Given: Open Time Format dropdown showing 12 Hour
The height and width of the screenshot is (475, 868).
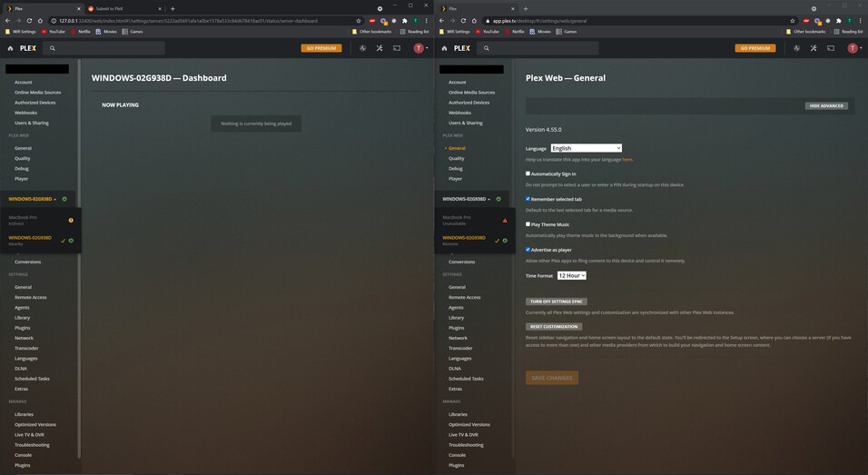Looking at the screenshot, I should (571, 275).
